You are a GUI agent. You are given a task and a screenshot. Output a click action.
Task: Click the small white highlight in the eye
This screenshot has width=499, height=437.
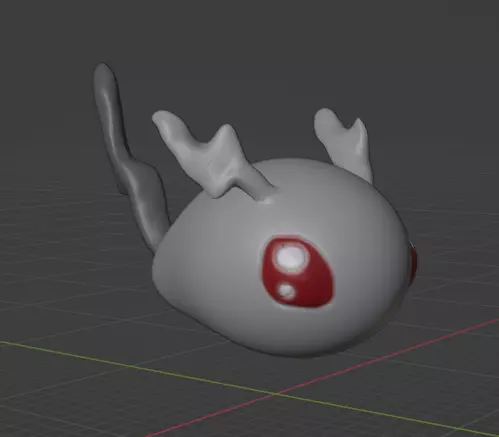286,291
